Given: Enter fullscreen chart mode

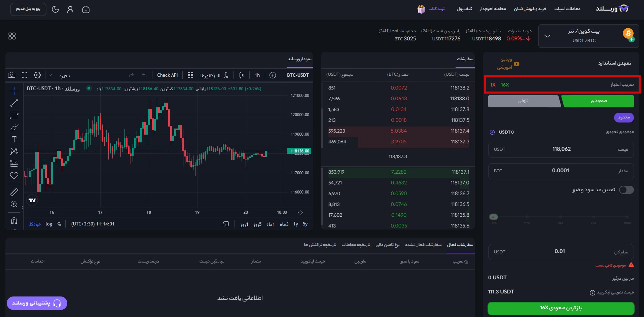Looking at the screenshot, I should [x=25, y=75].
